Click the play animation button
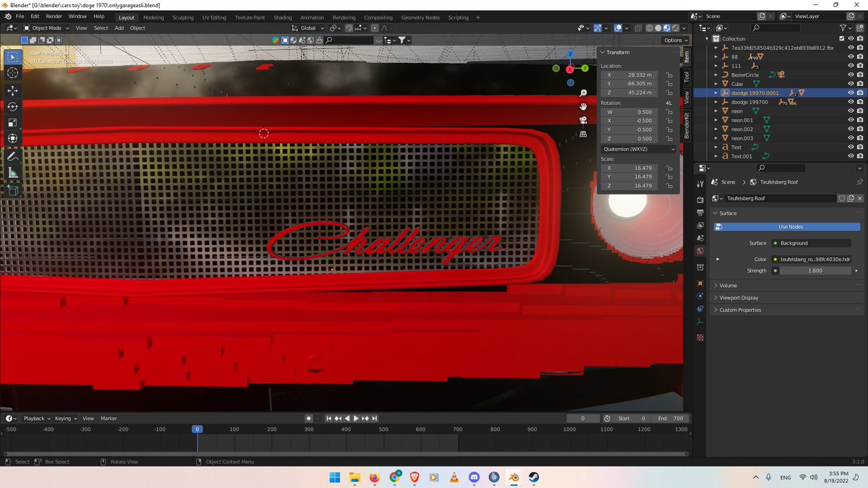 click(x=356, y=418)
